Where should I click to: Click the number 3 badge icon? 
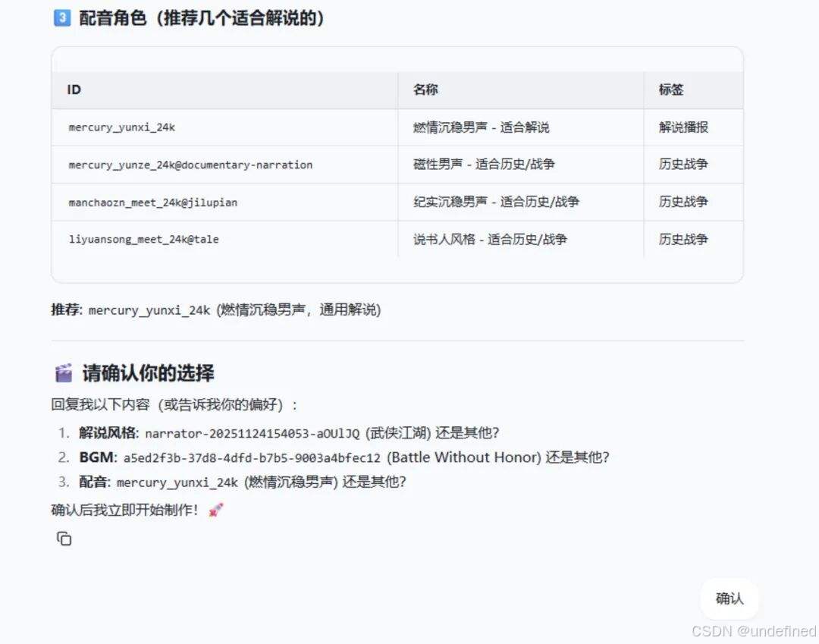tap(62, 17)
